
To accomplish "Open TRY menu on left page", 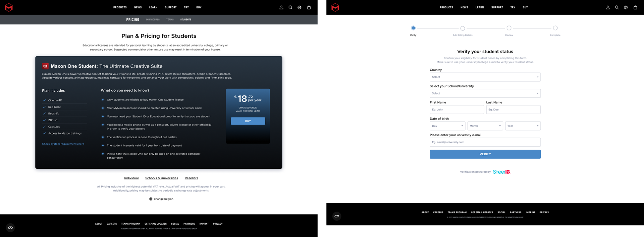I will (x=186, y=7).
